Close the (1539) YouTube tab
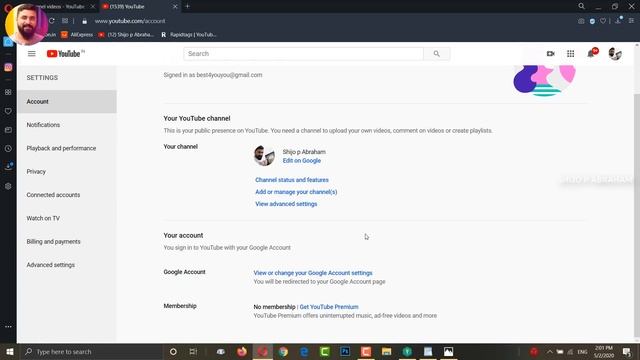640x360 pixels. point(175,7)
